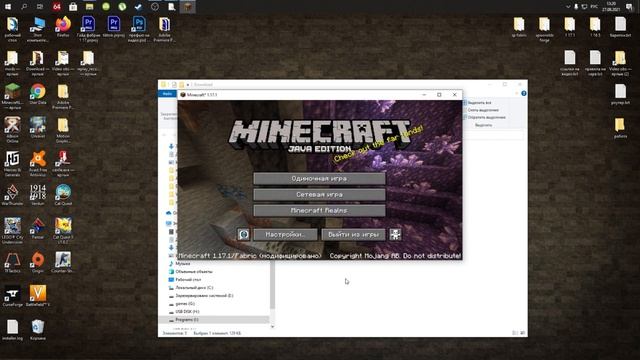Open Task View on the taskbar
640x360 pixels.
click(x=40, y=7)
